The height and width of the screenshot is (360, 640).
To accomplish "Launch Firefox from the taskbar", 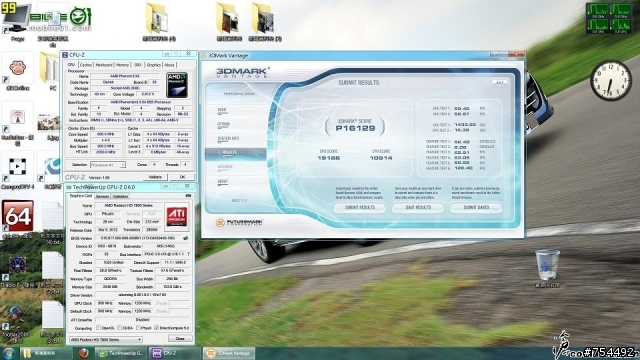I will [x=84, y=353].
